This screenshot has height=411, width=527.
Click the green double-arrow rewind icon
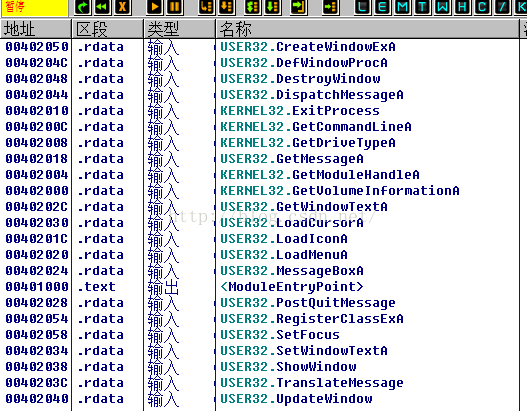coord(102,7)
